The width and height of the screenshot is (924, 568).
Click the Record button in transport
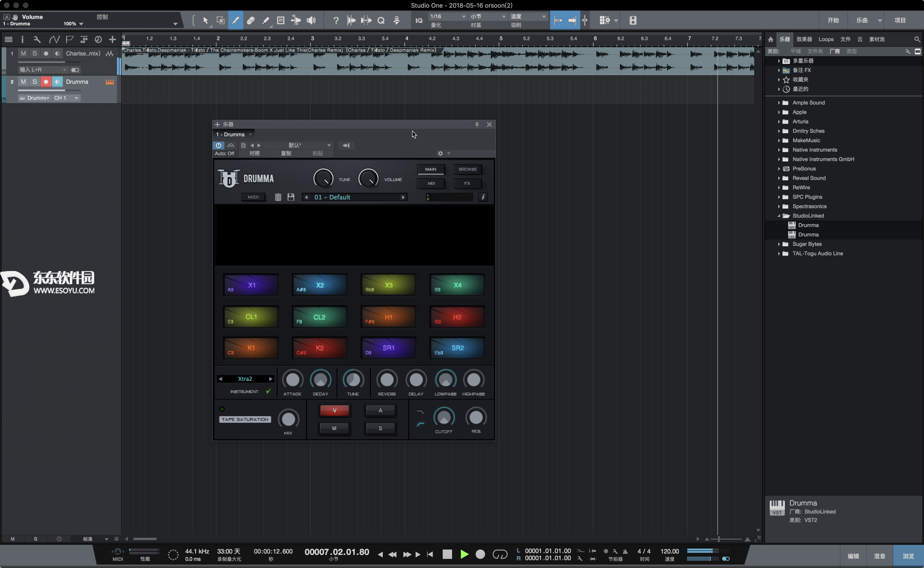[480, 554]
